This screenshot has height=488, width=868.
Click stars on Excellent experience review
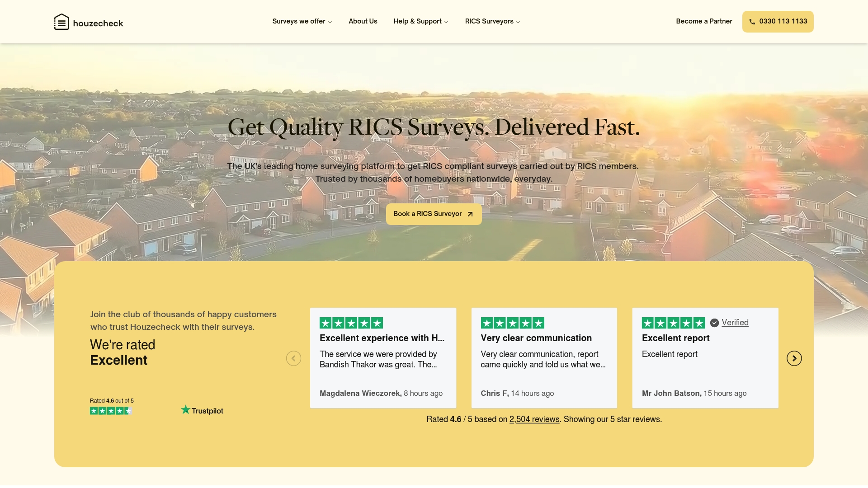(x=351, y=323)
